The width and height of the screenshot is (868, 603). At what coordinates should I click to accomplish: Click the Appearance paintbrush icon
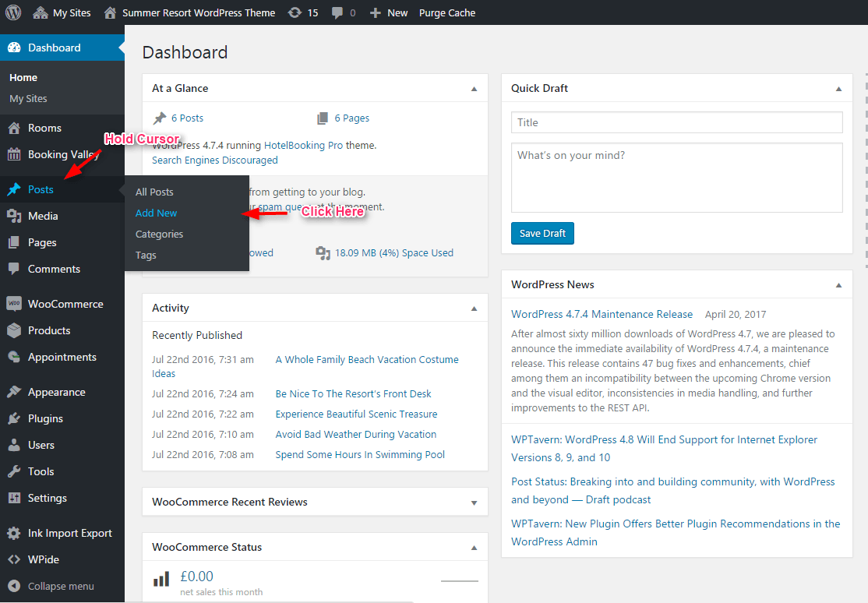14,392
